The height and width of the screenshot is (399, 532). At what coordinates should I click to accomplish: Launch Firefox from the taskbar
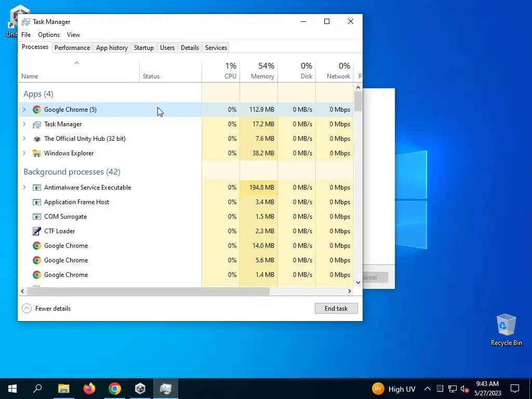(89, 389)
